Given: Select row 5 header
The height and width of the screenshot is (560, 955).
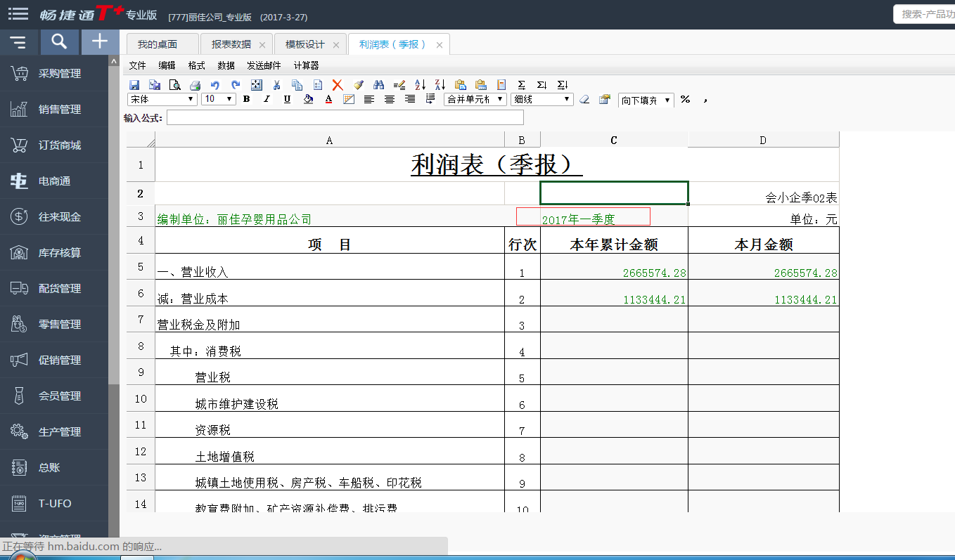Looking at the screenshot, I should point(141,267).
